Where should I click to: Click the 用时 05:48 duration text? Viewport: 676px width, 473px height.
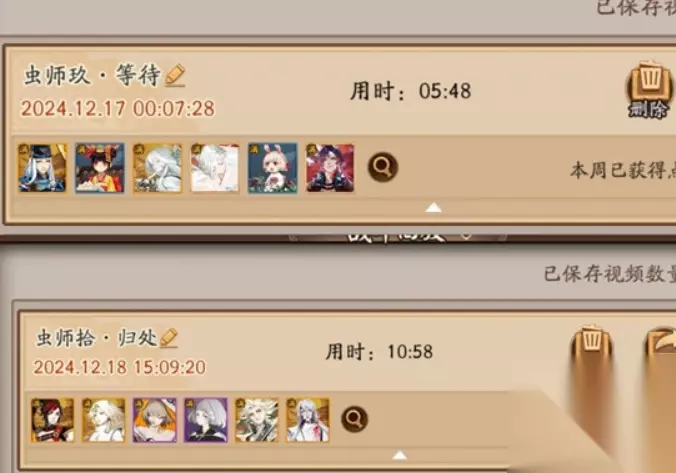point(410,91)
